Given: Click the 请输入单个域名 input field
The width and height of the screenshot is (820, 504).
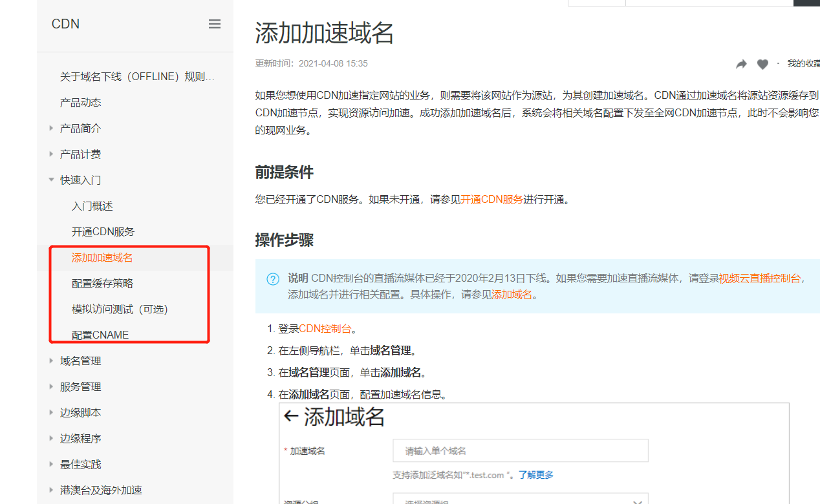Looking at the screenshot, I should (521, 450).
